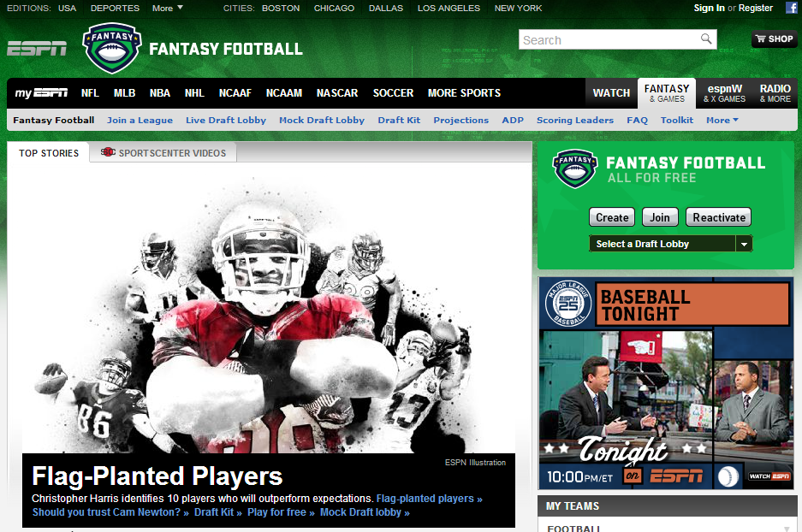Open the Select a Draft Lobby dropdown
The width and height of the screenshot is (802, 532).
(x=670, y=244)
